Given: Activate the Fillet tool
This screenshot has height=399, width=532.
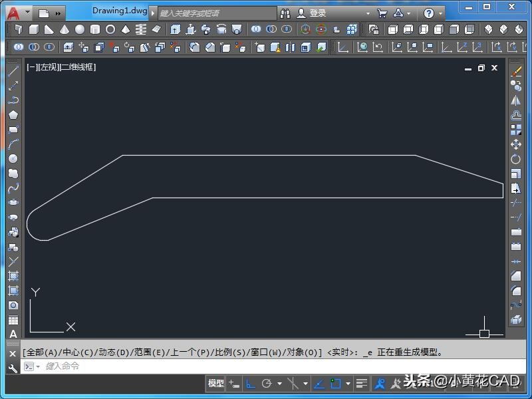Looking at the screenshot, I should (x=516, y=291).
